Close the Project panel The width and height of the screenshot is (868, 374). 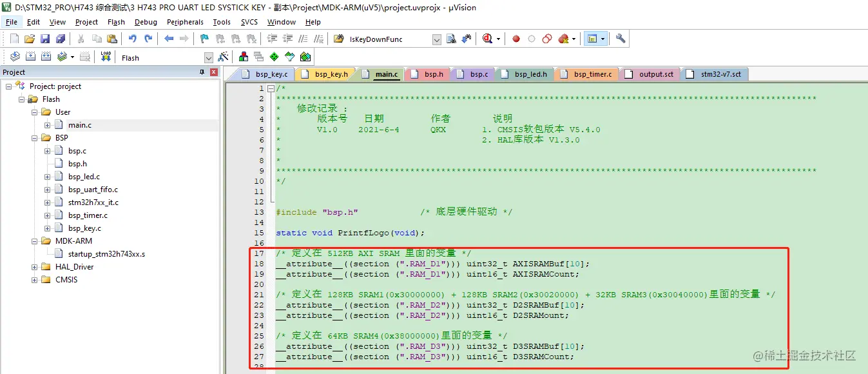(214, 72)
